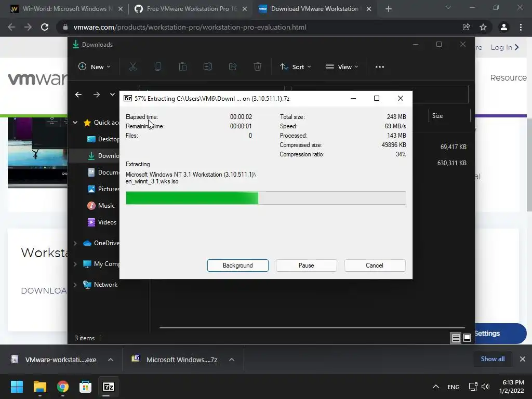Open the See more ellipsis menu in Explorer

click(380, 67)
